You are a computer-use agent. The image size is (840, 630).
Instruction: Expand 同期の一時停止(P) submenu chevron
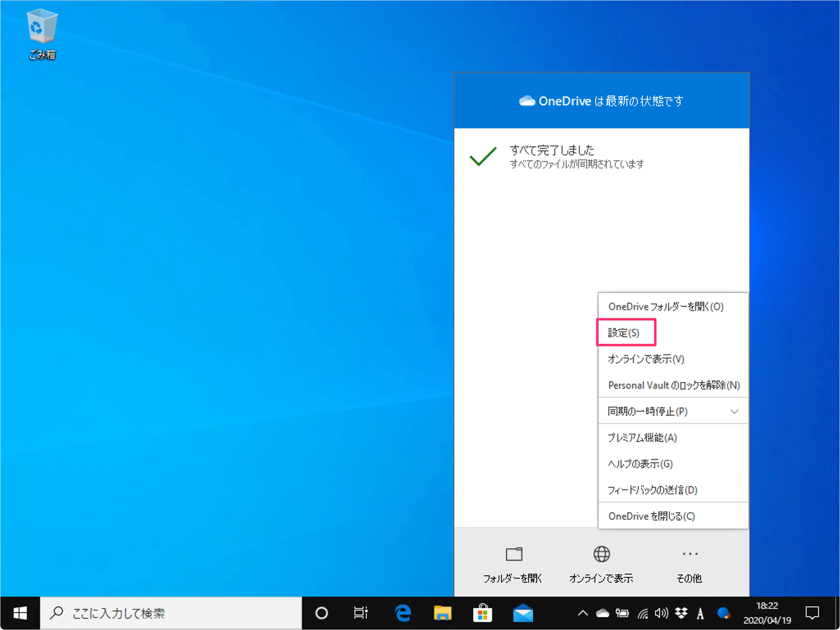735,411
